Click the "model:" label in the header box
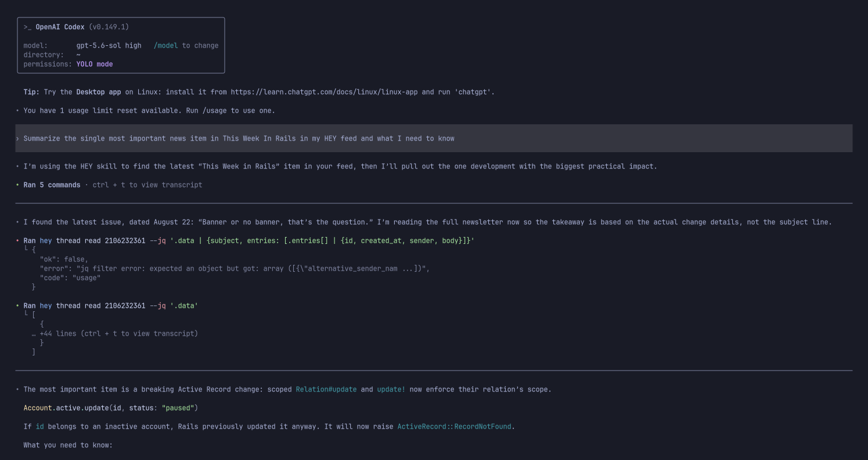The image size is (868, 460). click(35, 46)
